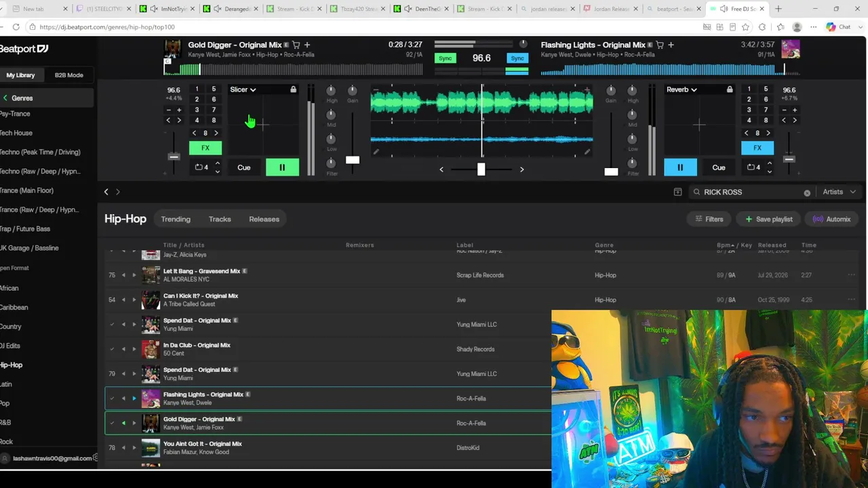
Task: Pause the right deck playback
Action: [x=680, y=167]
